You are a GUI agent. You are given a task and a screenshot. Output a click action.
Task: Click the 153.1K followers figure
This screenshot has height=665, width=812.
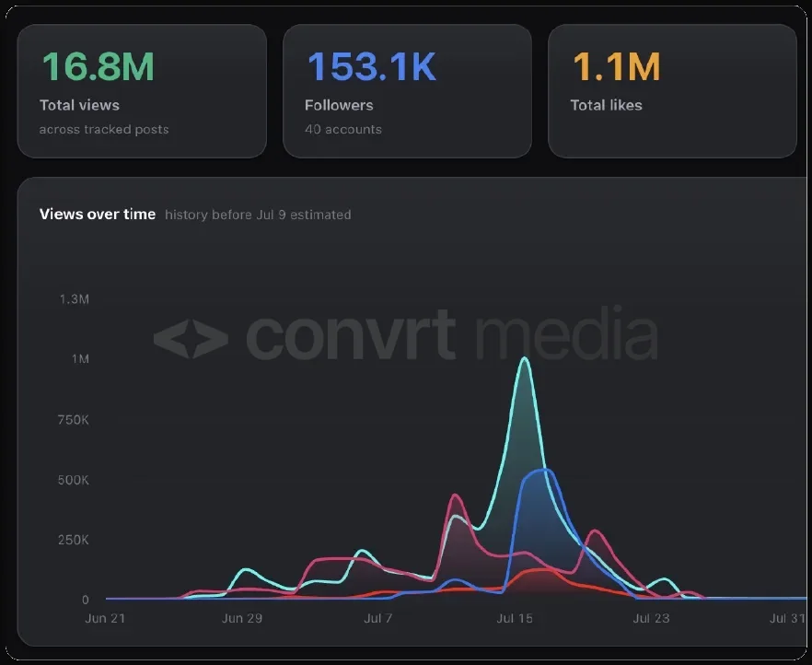tap(372, 66)
